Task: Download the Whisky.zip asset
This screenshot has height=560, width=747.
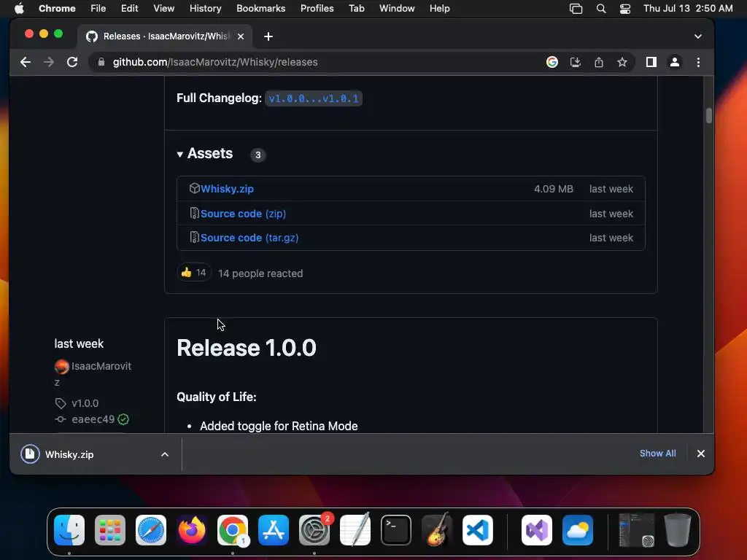Action: click(227, 189)
